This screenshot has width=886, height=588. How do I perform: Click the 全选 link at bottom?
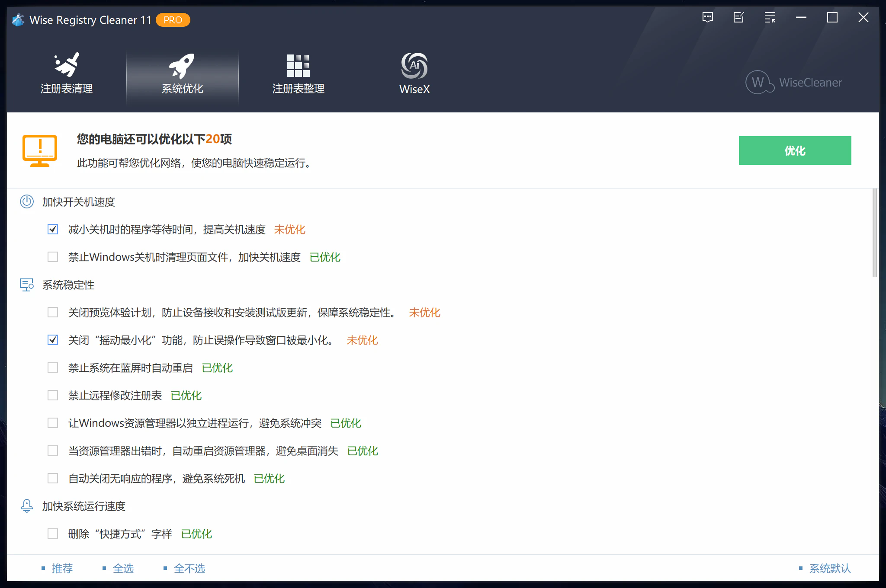123,569
